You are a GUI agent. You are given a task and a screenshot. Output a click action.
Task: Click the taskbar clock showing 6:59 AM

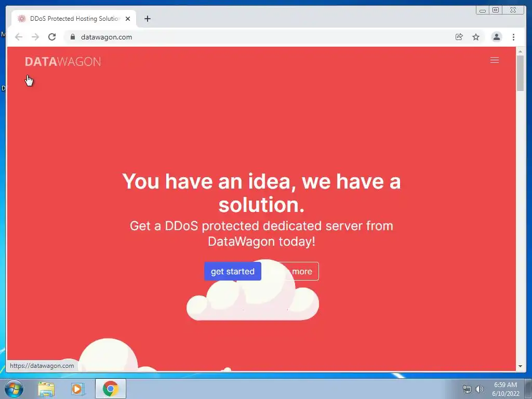click(506, 389)
